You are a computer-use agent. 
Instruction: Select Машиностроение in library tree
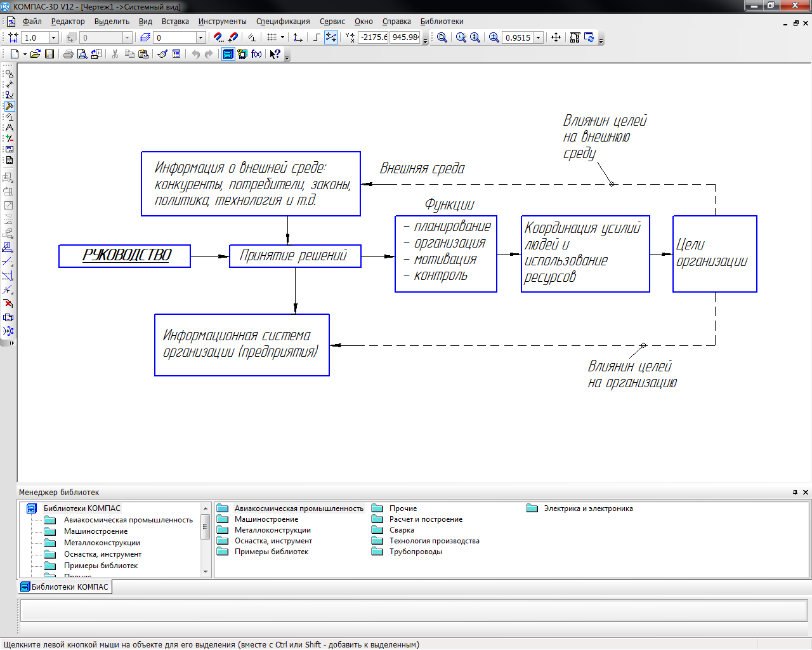tap(96, 531)
